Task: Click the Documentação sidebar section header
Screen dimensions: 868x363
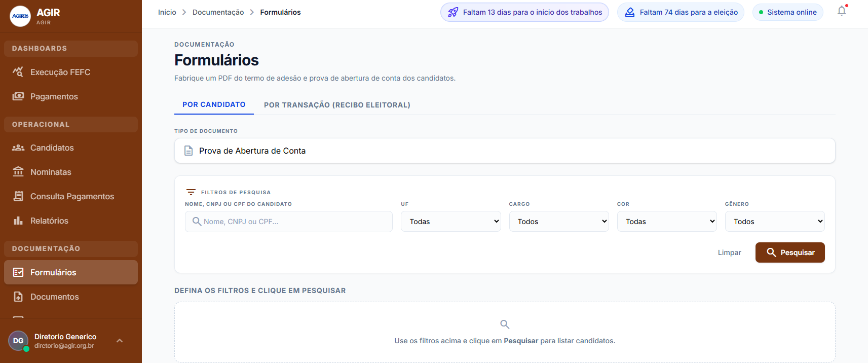Action: click(71, 248)
